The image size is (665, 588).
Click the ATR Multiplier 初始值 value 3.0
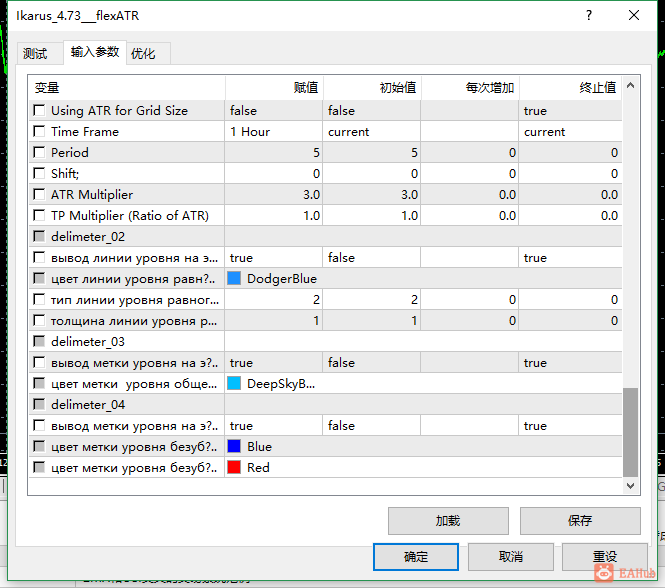[372, 194]
